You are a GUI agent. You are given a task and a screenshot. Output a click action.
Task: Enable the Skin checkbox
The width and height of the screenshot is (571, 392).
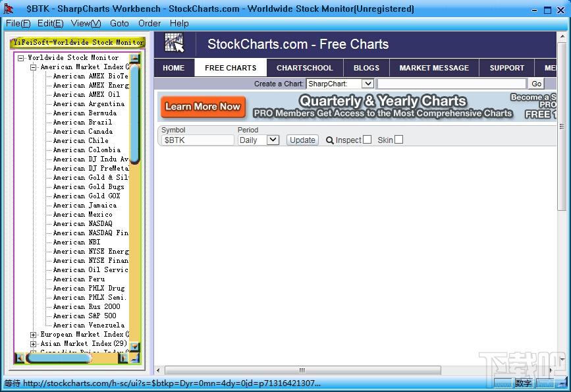[x=398, y=140]
